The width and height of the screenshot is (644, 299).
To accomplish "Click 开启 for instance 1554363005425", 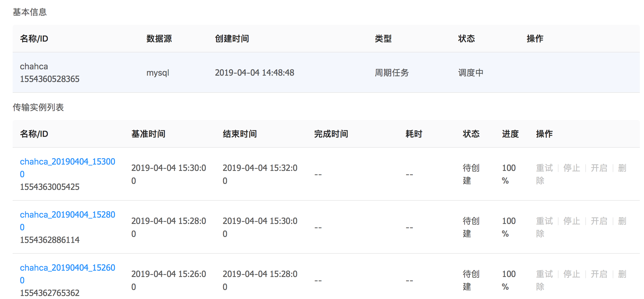I will [x=599, y=168].
